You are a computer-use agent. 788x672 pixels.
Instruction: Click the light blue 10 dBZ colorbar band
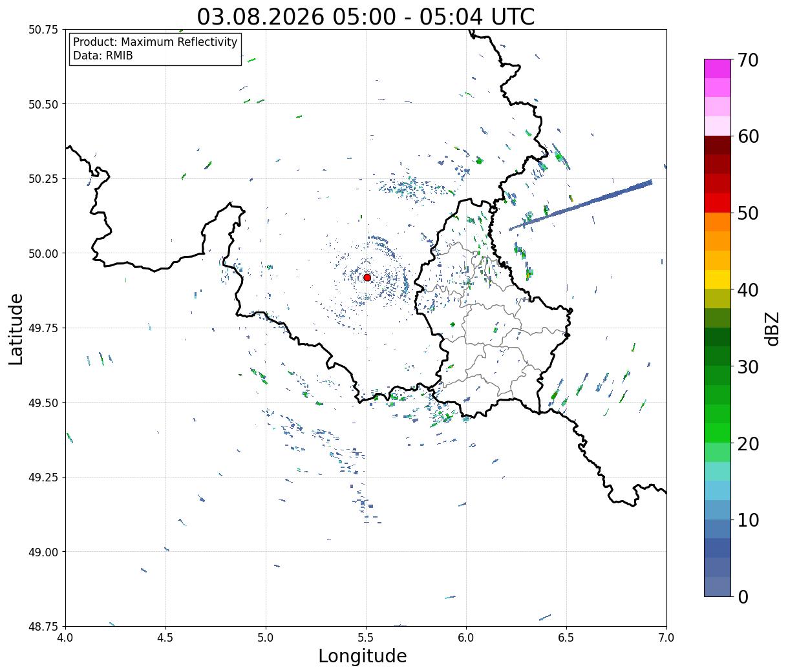coord(718,510)
